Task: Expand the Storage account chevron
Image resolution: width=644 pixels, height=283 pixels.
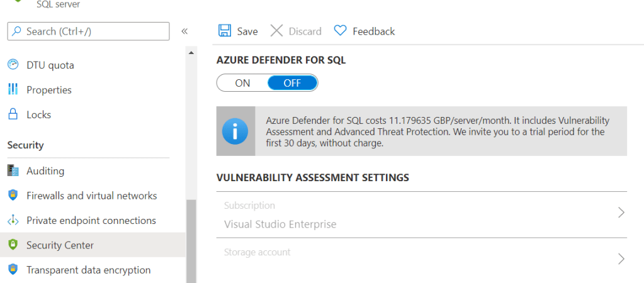Action: (x=621, y=258)
